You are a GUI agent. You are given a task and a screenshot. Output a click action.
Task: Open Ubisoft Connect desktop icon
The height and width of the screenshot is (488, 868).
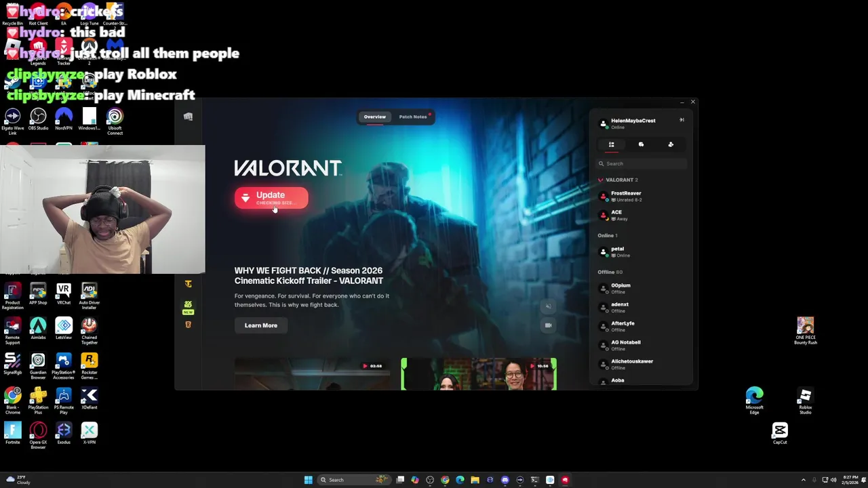pos(115,122)
